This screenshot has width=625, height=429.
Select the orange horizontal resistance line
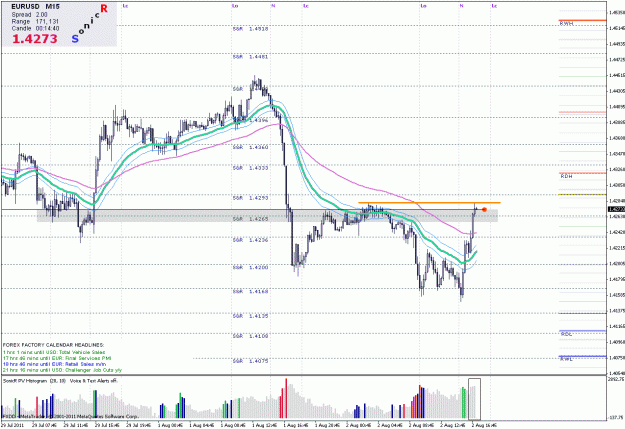[429, 203]
